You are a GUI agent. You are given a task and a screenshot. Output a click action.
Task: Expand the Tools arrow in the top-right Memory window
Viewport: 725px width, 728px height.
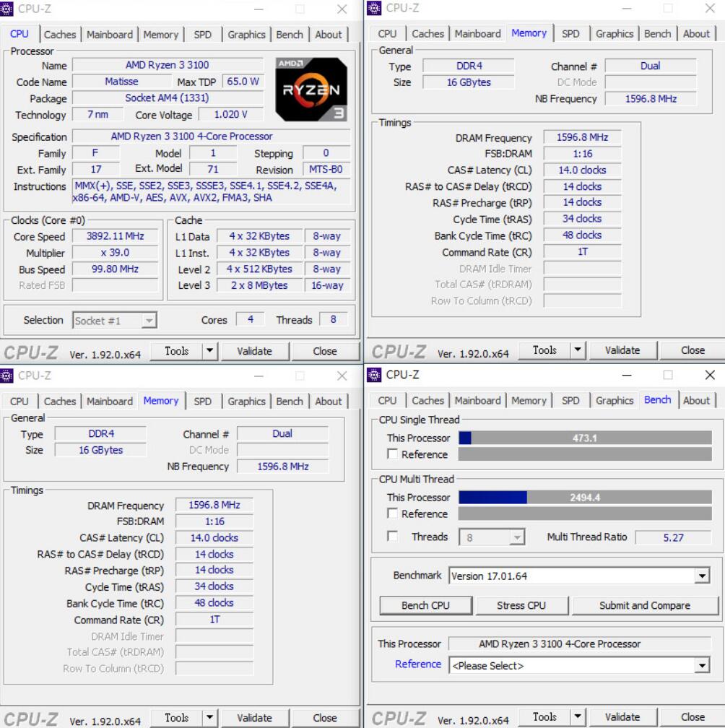(x=578, y=350)
